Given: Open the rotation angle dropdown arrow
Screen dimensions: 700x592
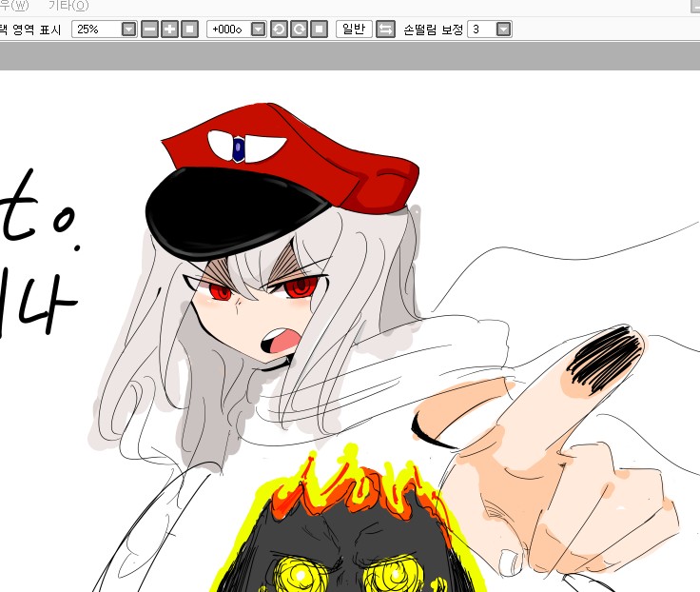Looking at the screenshot, I should coord(259,30).
